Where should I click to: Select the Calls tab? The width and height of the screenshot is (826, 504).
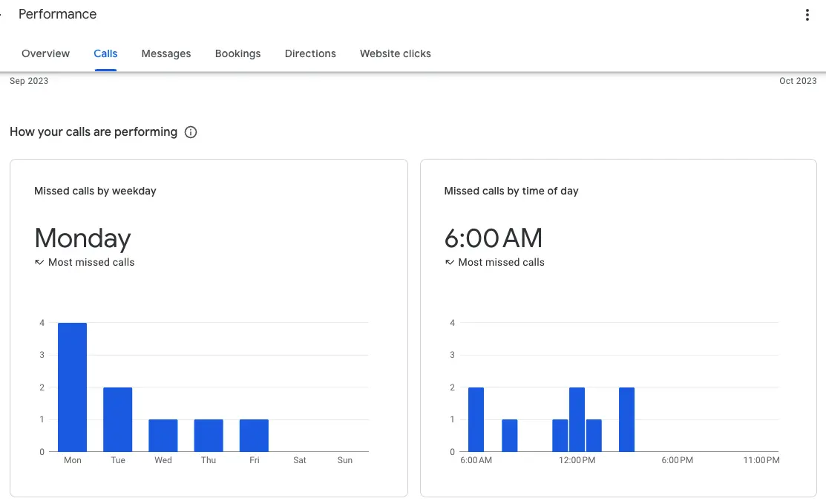[105, 53]
